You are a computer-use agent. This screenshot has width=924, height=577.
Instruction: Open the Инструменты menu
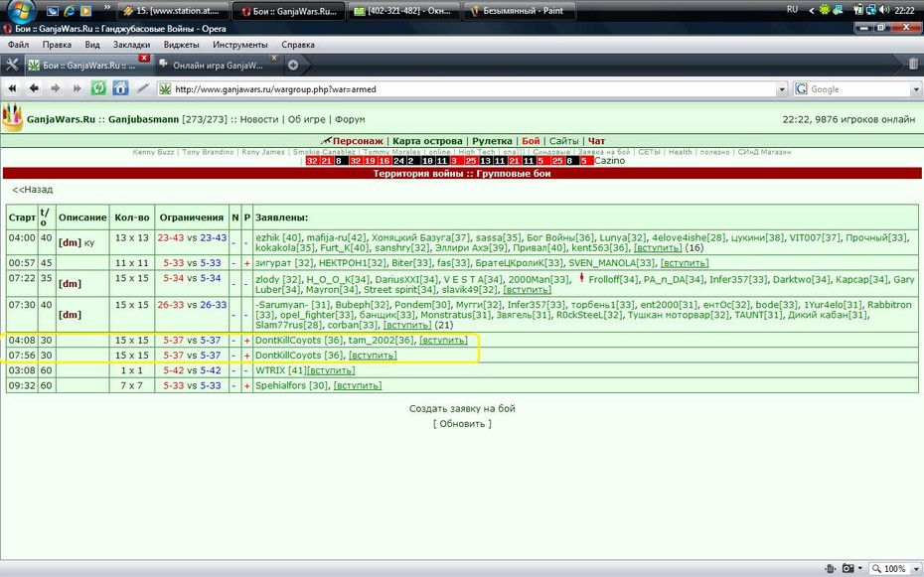(239, 45)
